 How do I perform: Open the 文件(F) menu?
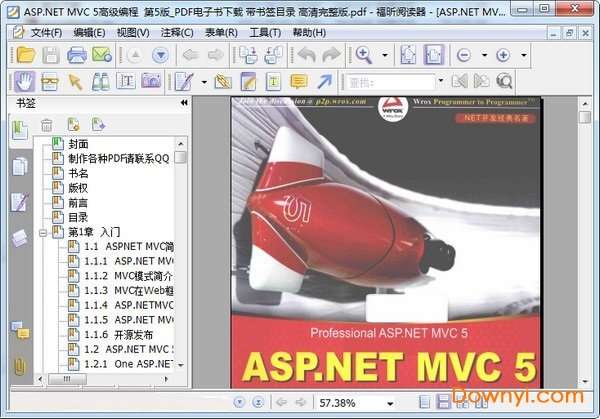tap(46, 33)
